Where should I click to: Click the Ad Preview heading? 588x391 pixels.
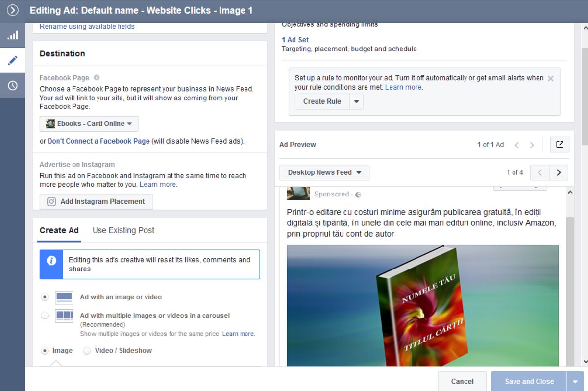click(x=297, y=145)
